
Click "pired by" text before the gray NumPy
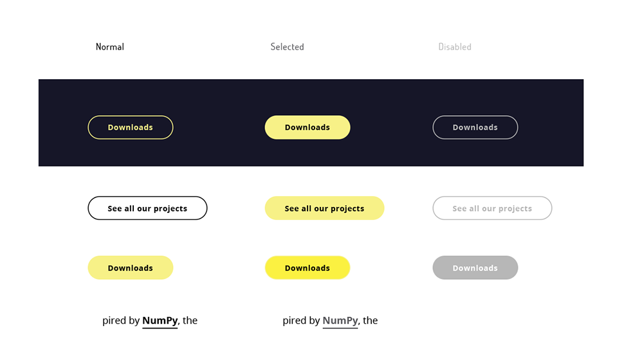pyautogui.click(x=301, y=320)
